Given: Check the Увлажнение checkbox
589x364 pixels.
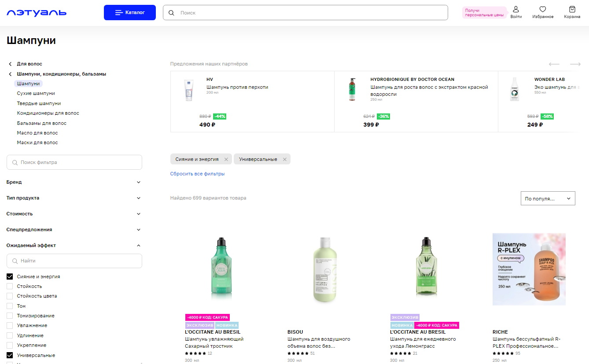Looking at the screenshot, I should pos(10,325).
